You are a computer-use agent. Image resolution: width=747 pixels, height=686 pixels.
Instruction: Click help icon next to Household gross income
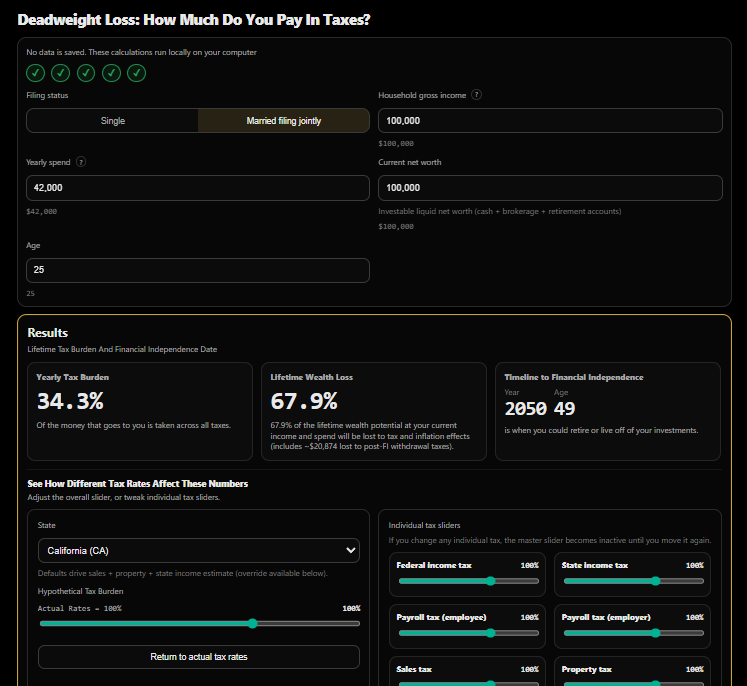[x=476, y=95]
